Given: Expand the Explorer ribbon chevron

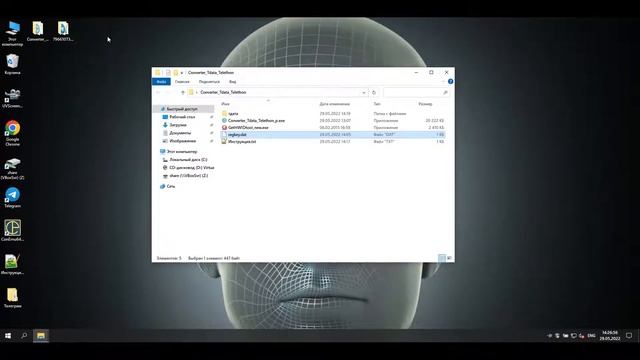Looking at the screenshot, I should [443, 82].
